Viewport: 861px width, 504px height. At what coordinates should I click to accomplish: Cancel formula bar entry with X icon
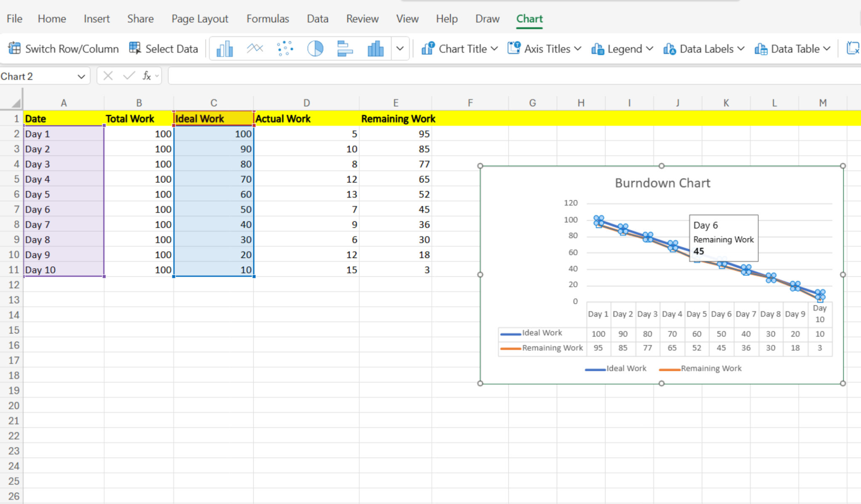(108, 76)
